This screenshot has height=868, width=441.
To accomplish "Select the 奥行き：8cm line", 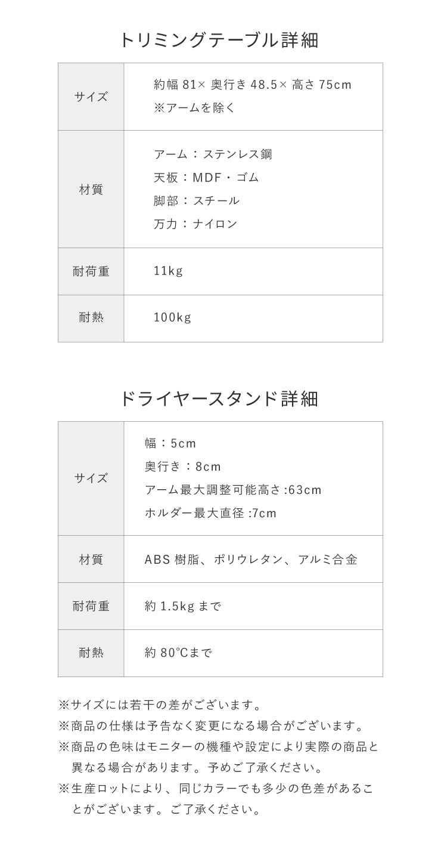I will pyautogui.click(x=183, y=467).
